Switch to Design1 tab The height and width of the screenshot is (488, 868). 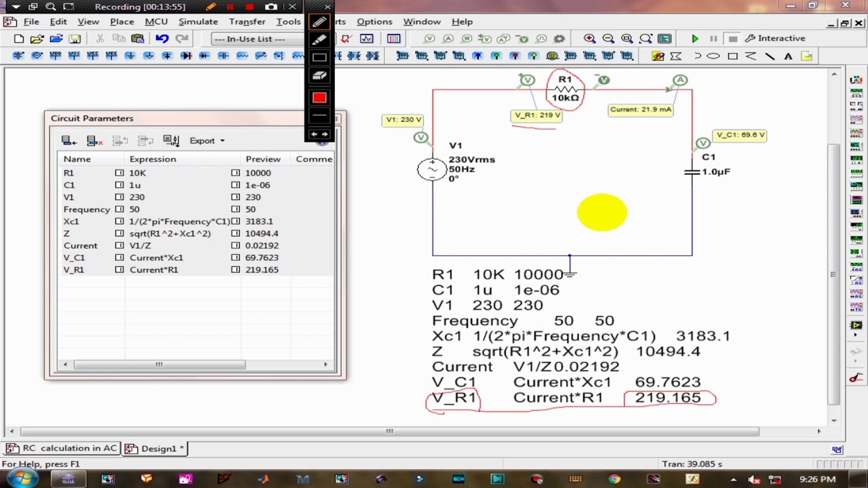155,448
